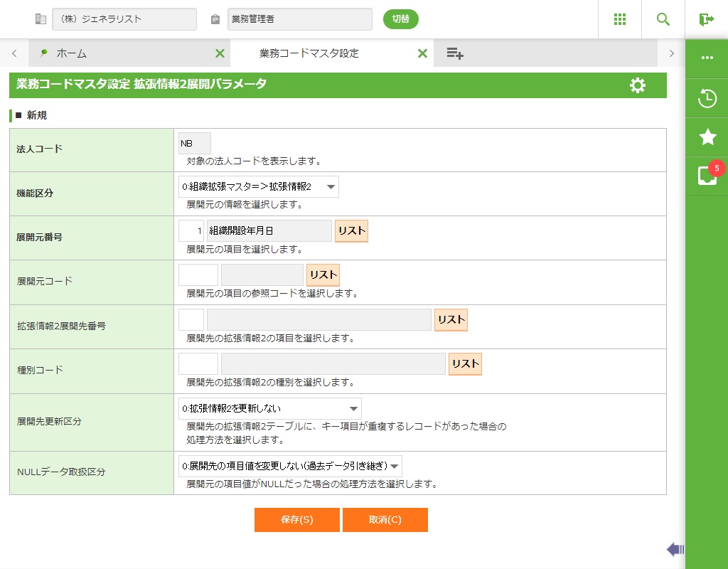
Task: Open the apps grid menu icon
Action: pos(620,19)
